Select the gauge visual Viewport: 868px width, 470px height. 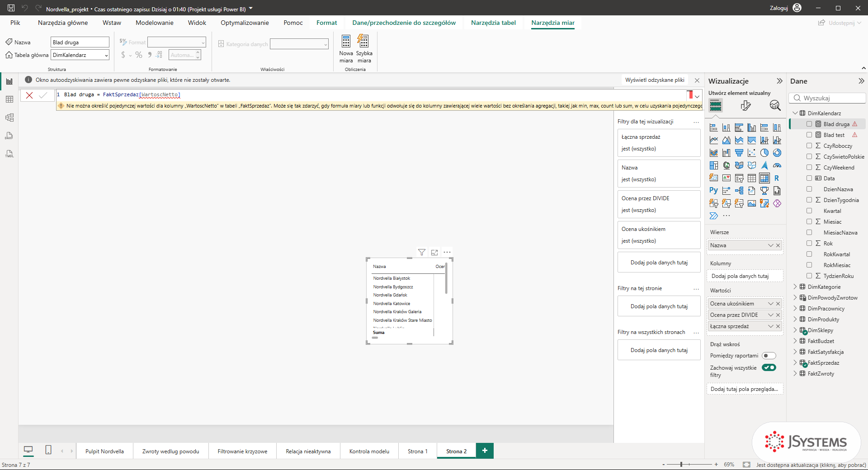click(777, 165)
